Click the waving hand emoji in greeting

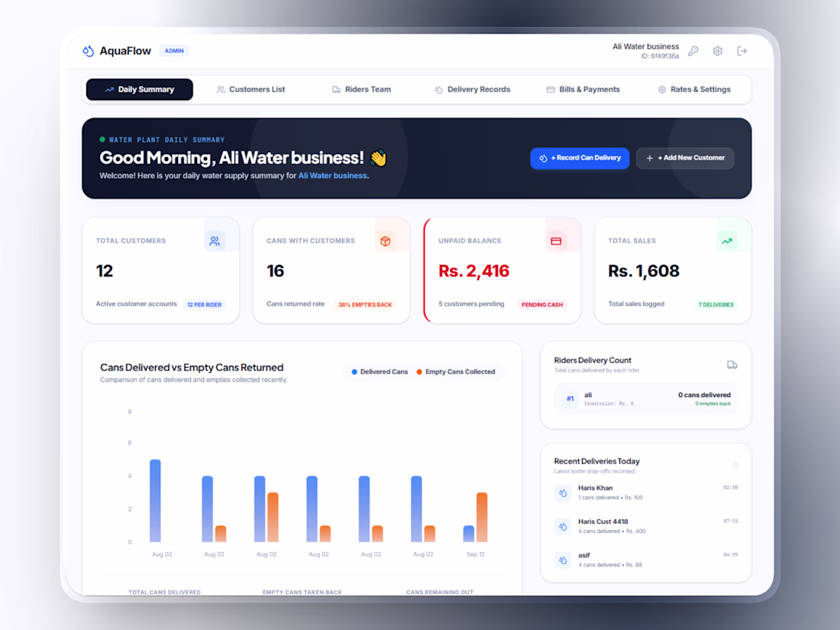[x=378, y=157]
